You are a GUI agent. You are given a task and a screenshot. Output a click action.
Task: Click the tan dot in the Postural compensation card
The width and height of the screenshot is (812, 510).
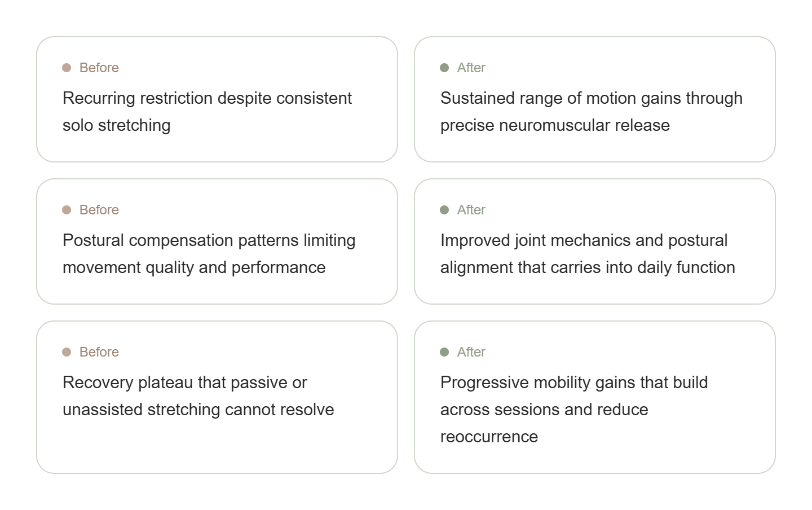tap(67, 210)
